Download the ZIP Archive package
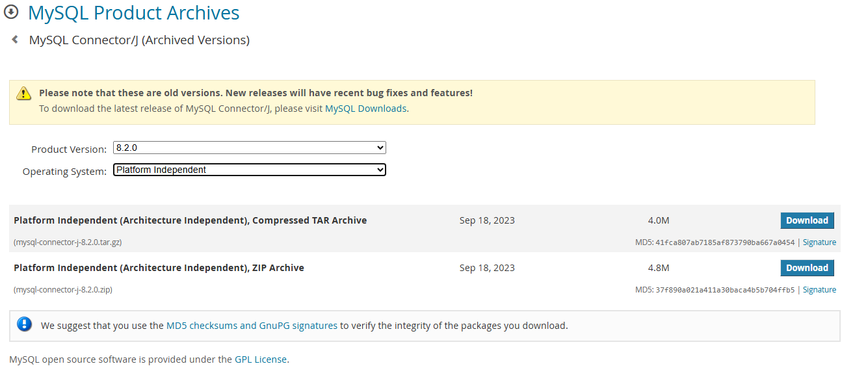868x377 pixels. 806,268
